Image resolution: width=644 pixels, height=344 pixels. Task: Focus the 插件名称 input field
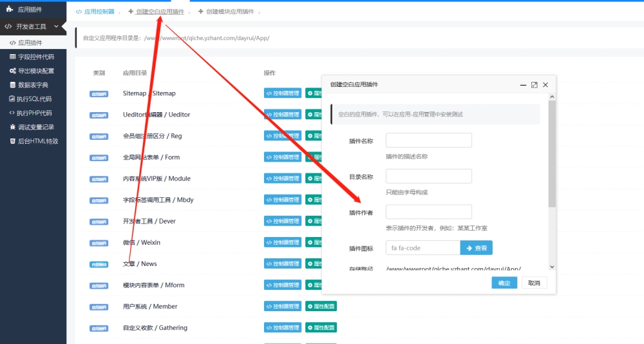pos(429,140)
